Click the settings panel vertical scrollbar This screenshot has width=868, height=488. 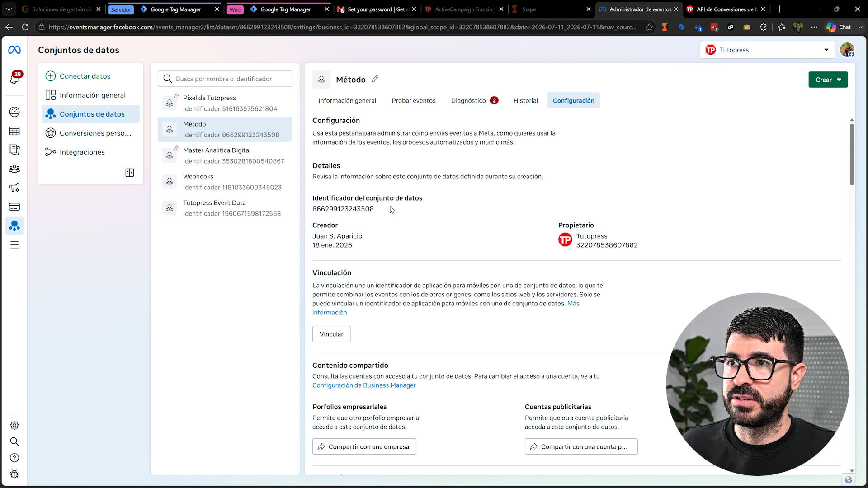(x=852, y=154)
